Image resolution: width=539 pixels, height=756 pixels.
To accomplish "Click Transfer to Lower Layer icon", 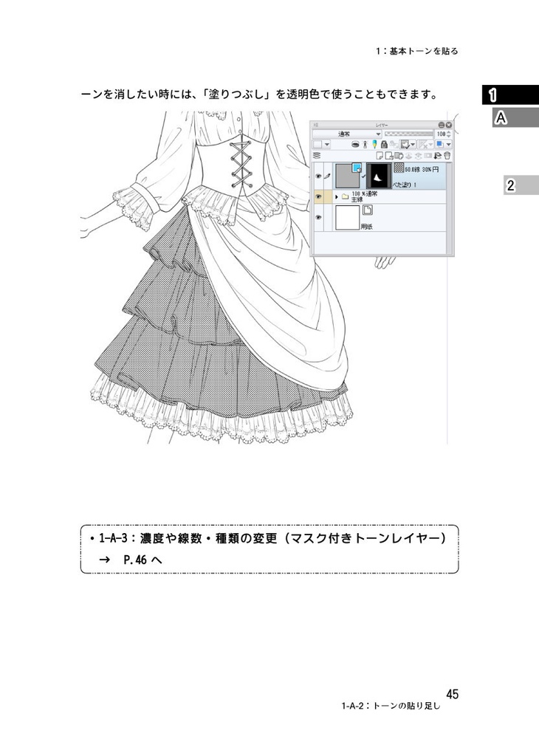I will [408, 155].
